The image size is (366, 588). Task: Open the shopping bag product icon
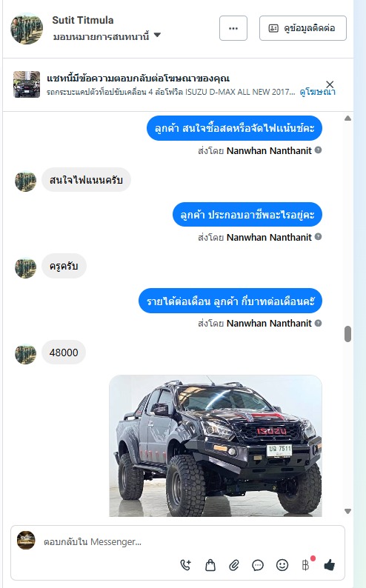(210, 565)
